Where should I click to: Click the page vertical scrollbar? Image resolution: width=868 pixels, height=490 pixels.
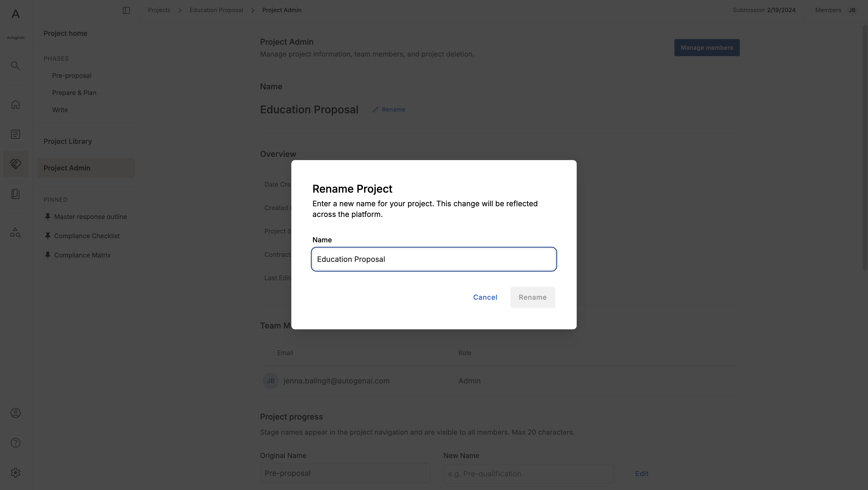[x=865, y=148]
